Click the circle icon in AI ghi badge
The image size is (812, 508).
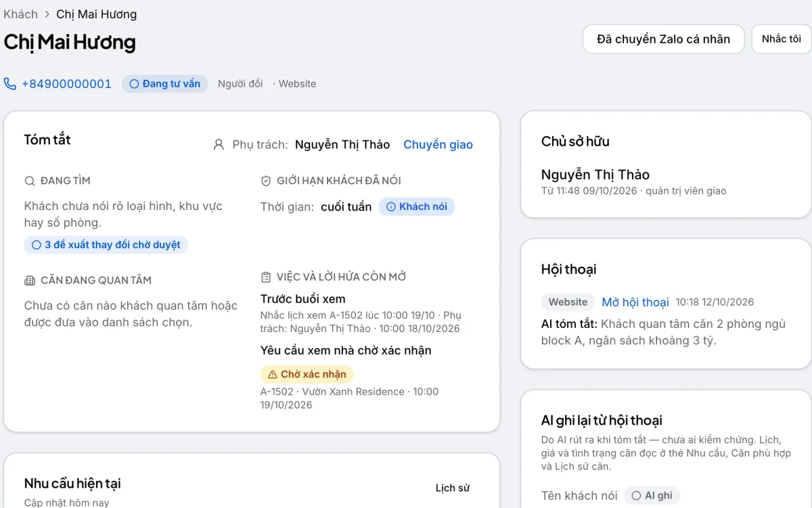click(x=636, y=496)
